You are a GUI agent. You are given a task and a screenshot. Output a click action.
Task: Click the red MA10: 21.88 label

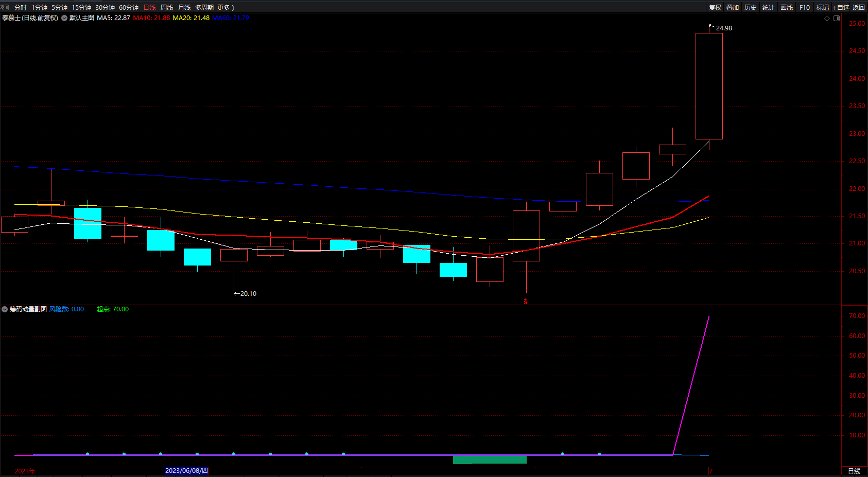tap(151, 18)
